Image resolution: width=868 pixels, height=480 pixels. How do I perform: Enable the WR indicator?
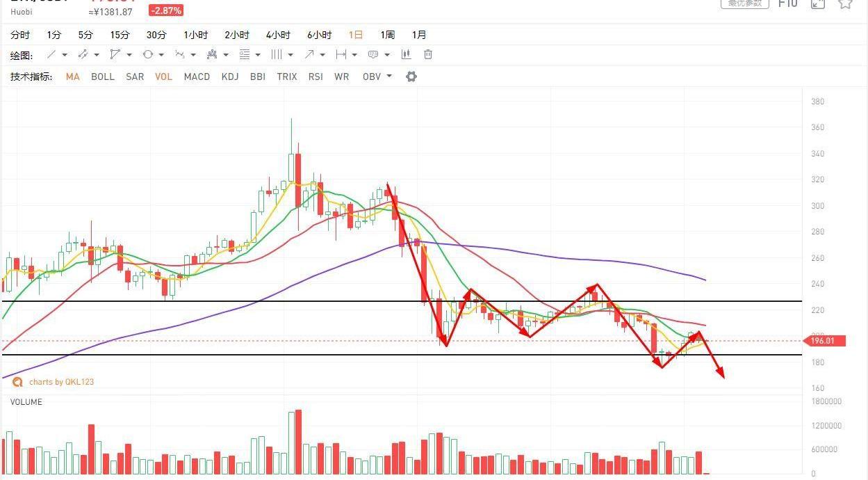(x=341, y=77)
